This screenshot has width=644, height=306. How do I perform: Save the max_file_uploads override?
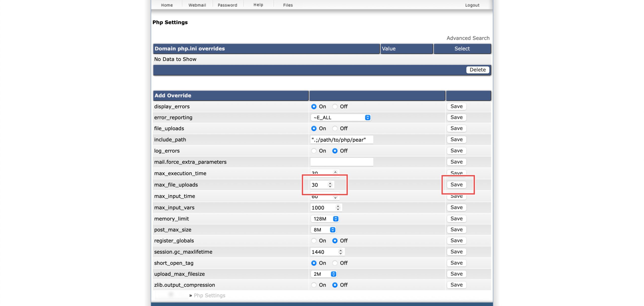click(456, 185)
